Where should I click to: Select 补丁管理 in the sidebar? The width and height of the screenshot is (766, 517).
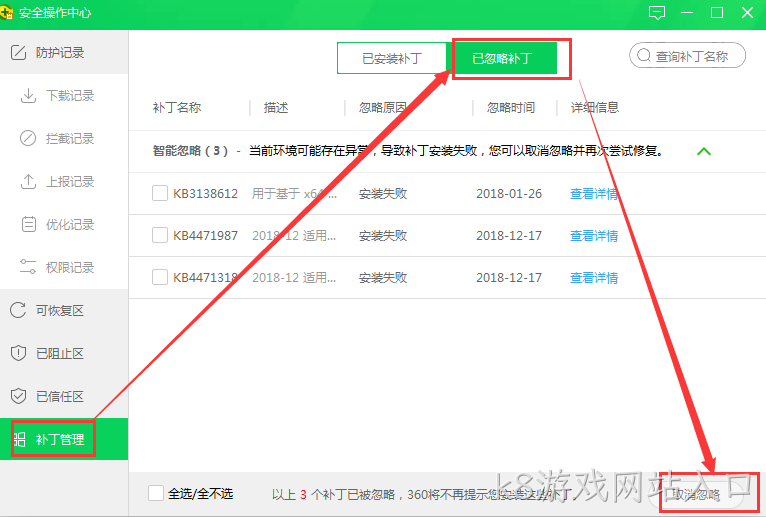[x=64, y=439]
